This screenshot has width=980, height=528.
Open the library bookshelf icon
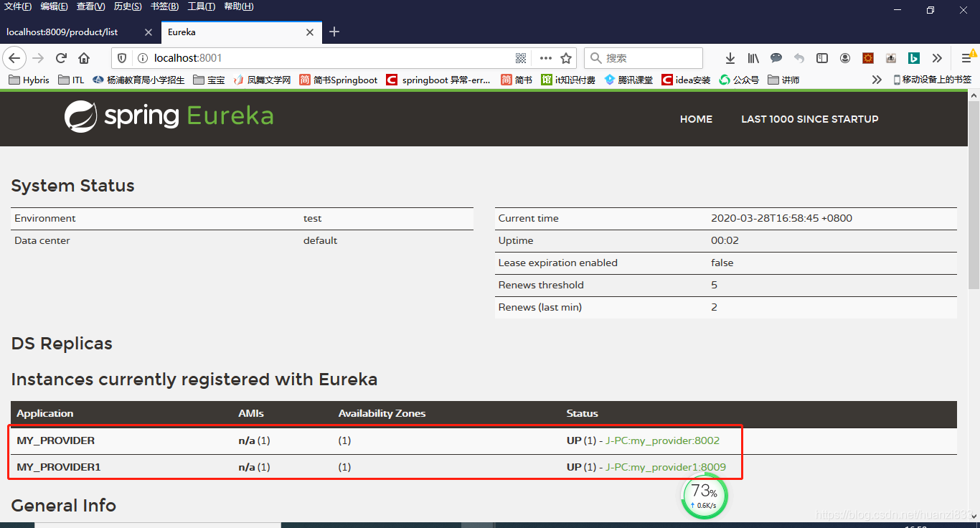tap(753, 58)
